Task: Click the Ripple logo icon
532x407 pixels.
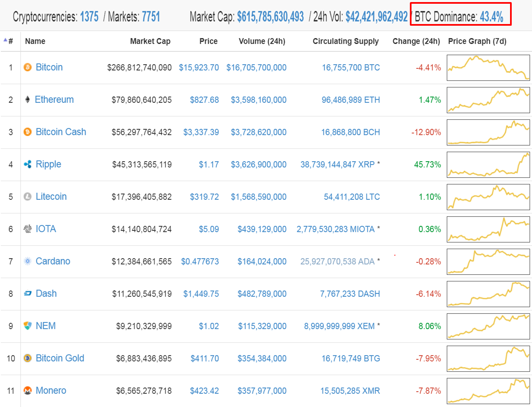Action: click(28, 164)
